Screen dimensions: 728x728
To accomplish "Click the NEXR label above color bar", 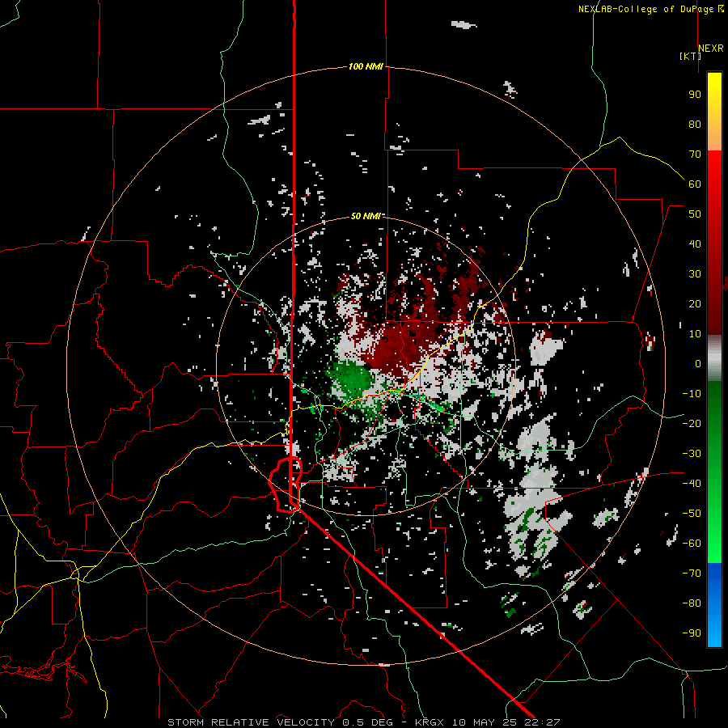I will click(x=711, y=49).
